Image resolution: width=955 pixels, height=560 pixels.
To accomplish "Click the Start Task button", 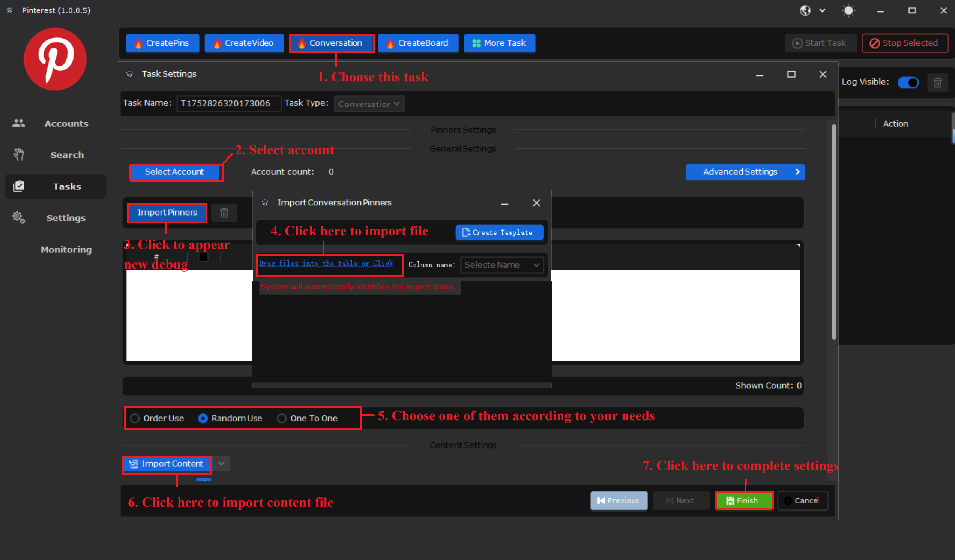I will click(x=820, y=43).
